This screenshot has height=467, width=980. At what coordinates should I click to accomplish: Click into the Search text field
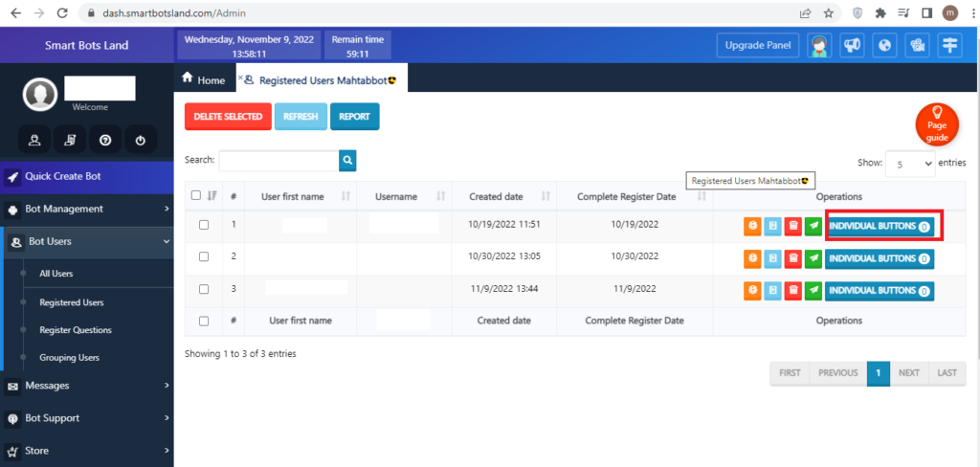coord(278,161)
